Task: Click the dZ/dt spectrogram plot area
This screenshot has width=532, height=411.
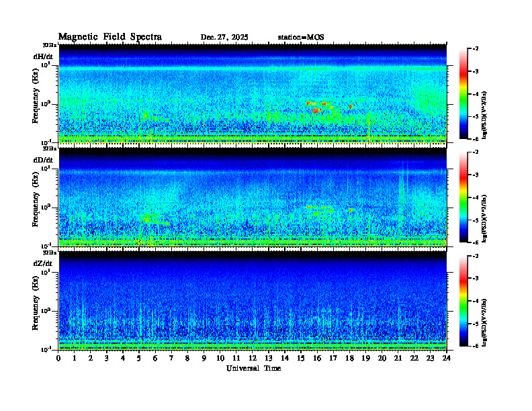Action: [x=253, y=301]
